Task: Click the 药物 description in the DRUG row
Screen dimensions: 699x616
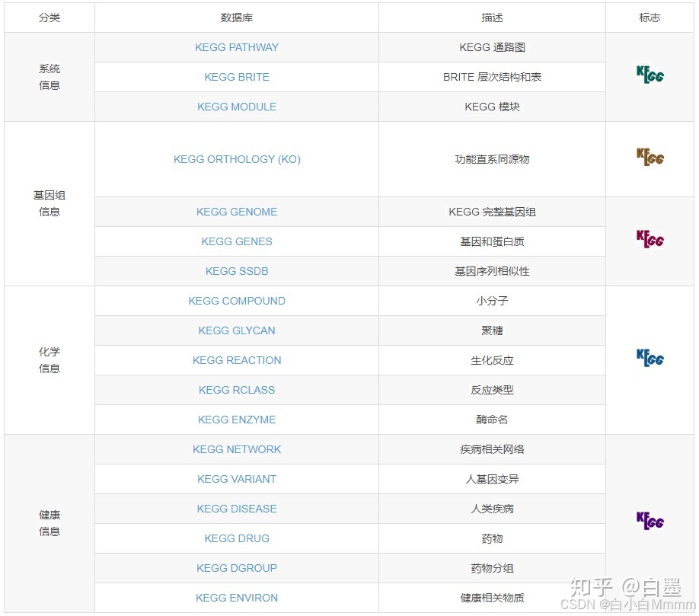Action: click(492, 538)
